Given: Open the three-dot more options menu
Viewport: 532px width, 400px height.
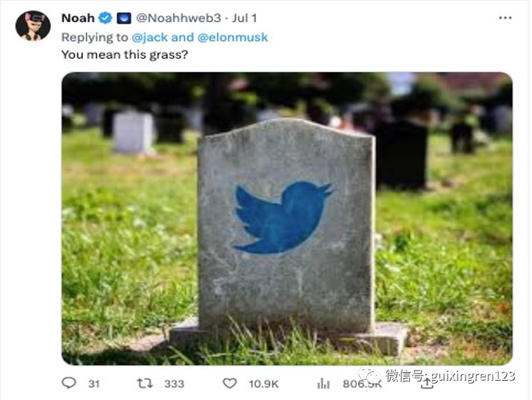Looking at the screenshot, I should [506, 18].
